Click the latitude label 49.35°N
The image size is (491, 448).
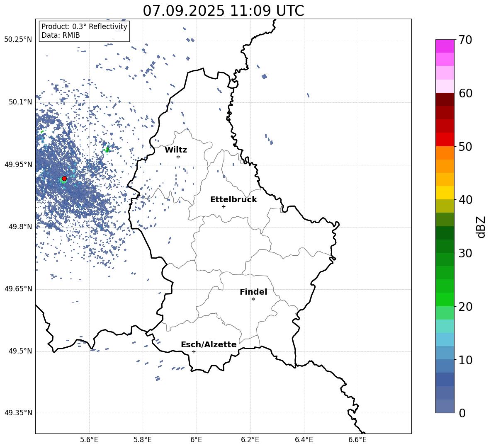tap(18, 413)
